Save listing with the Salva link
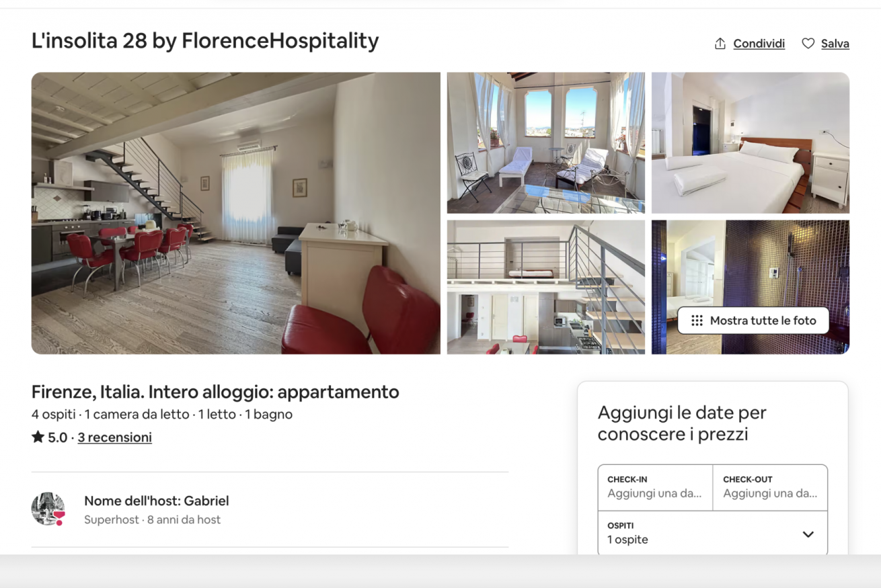 835,44
